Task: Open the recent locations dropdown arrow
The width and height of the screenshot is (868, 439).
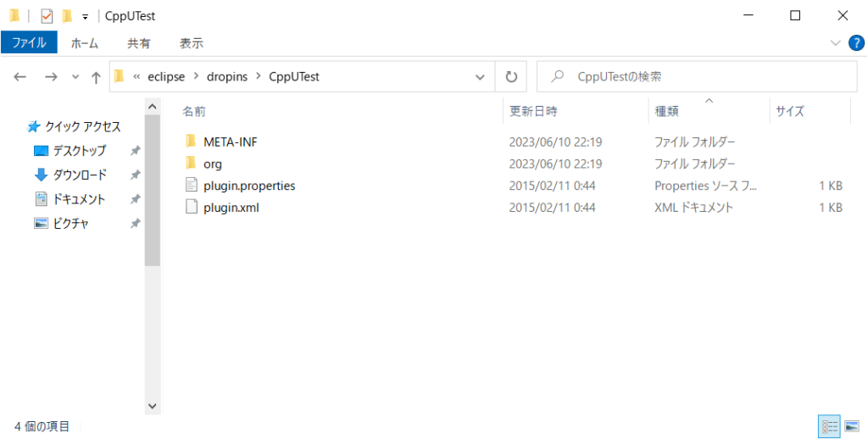Action: [x=75, y=77]
